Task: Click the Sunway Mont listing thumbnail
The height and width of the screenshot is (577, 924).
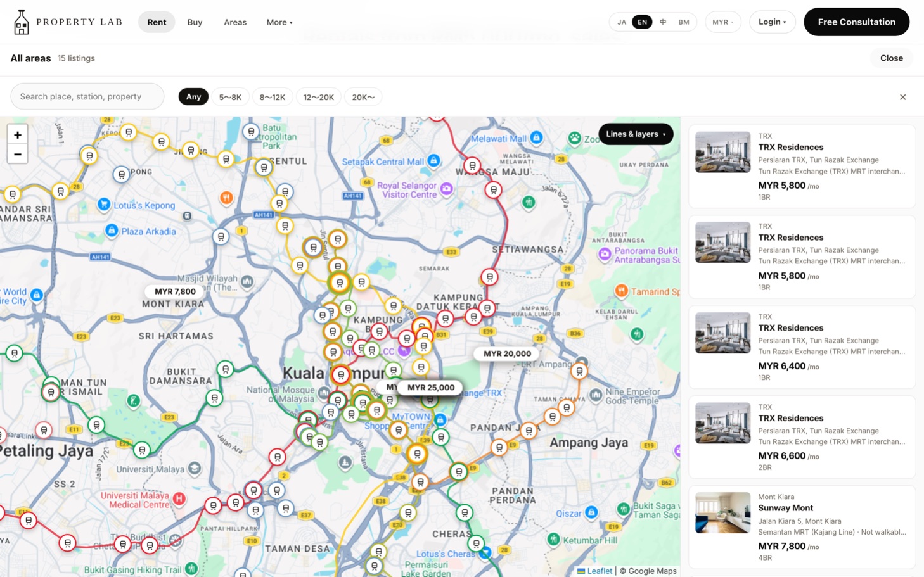Action: (722, 513)
